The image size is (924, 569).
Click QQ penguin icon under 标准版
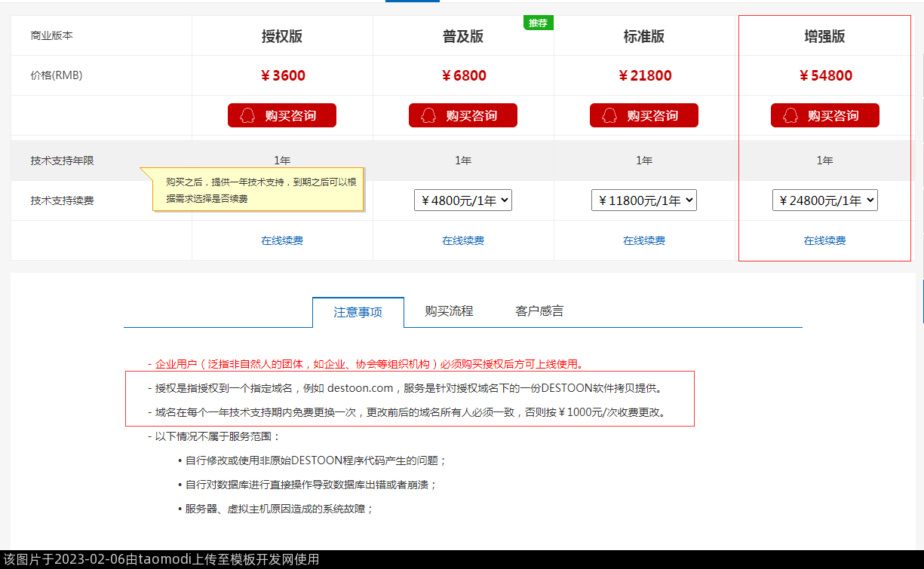[609, 115]
